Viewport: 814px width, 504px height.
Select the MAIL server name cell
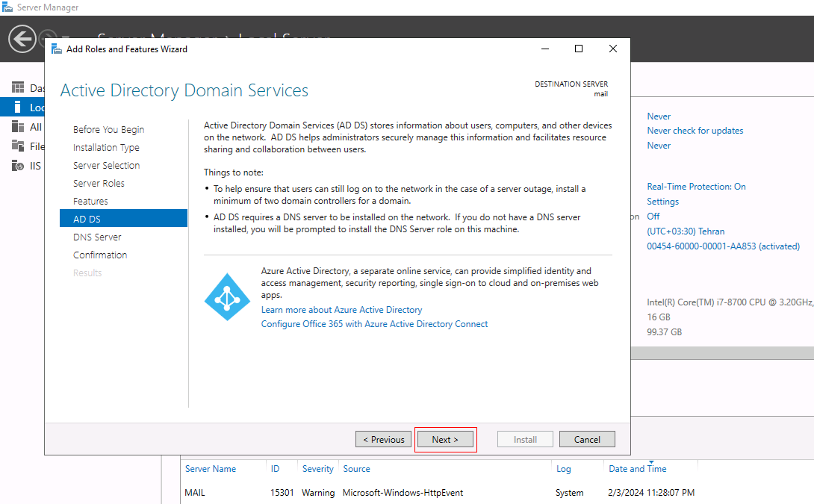(x=195, y=493)
